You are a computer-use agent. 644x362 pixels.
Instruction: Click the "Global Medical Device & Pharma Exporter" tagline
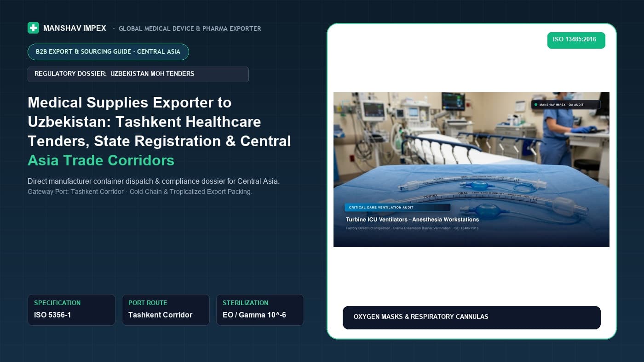tap(190, 28)
